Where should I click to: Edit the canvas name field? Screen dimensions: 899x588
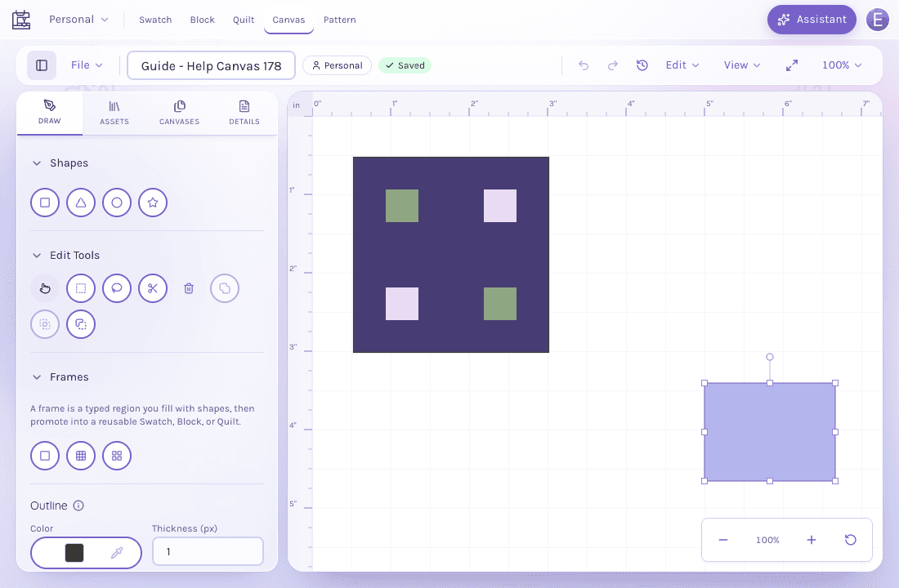click(211, 65)
